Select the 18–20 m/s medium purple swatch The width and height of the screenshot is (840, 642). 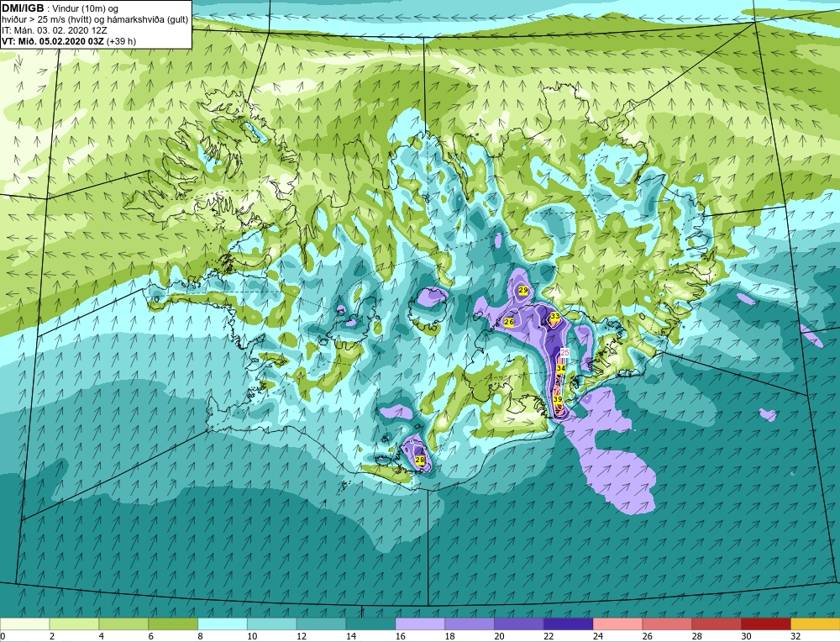point(470,624)
